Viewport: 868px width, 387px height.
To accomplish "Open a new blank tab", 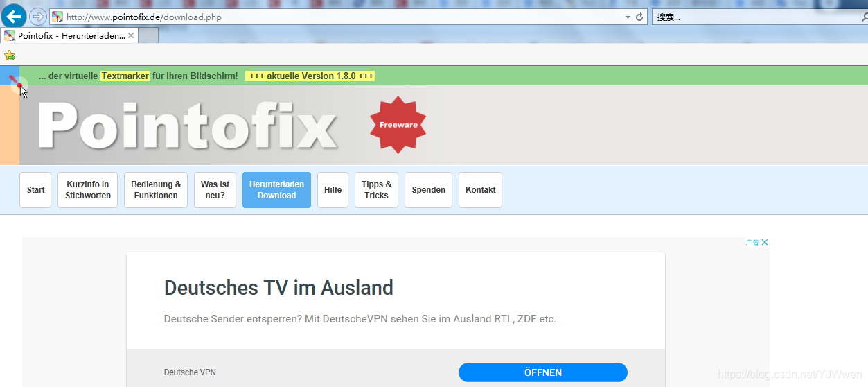I will [x=148, y=35].
